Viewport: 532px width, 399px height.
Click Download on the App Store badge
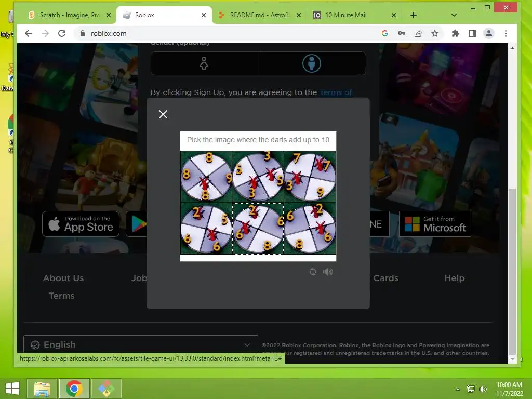81,224
